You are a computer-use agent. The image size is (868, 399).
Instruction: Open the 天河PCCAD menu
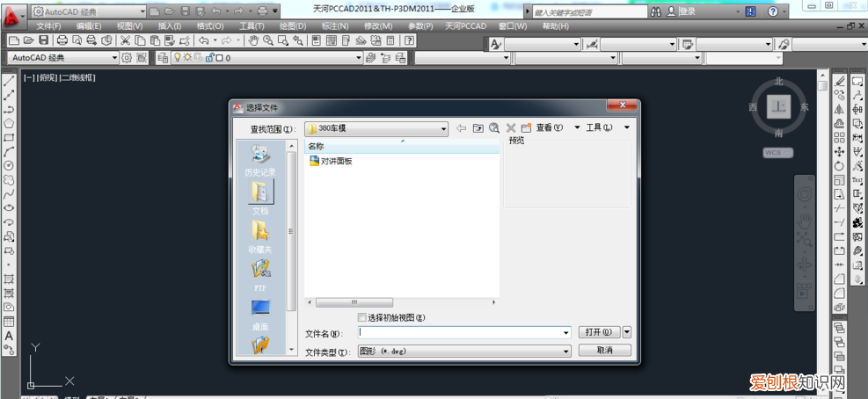point(465,26)
